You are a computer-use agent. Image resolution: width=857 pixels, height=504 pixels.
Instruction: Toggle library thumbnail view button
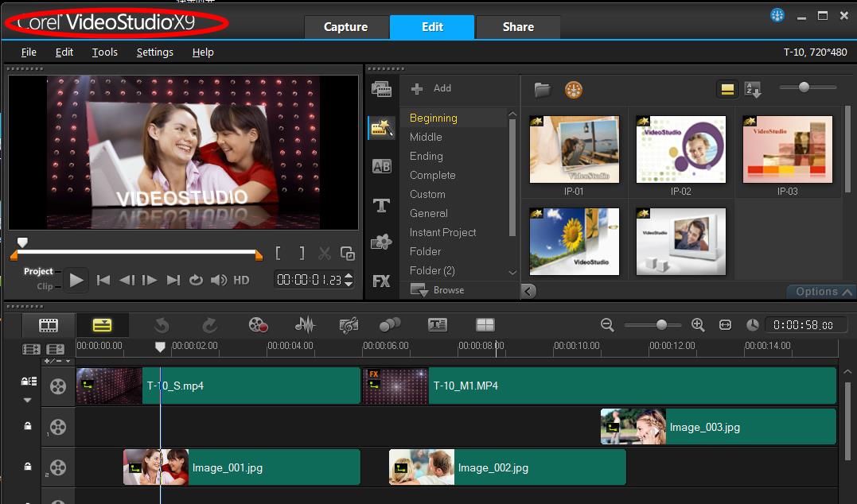pos(727,90)
